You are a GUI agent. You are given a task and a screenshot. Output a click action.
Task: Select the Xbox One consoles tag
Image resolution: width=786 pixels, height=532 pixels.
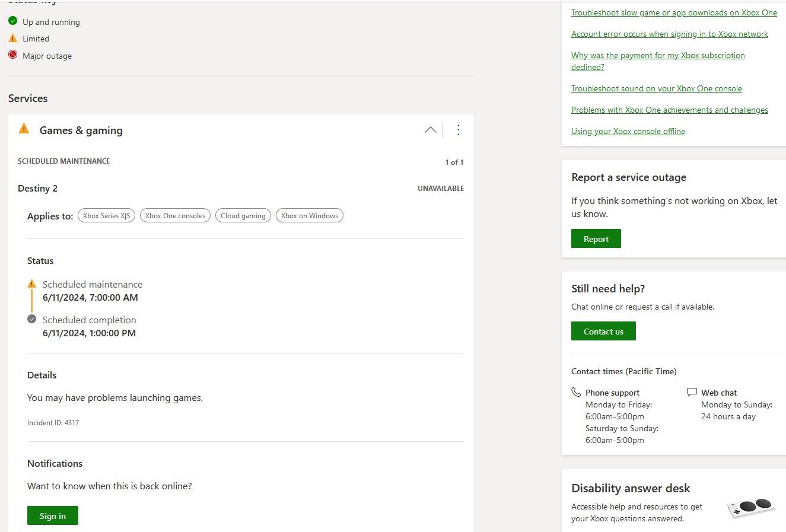pos(175,215)
